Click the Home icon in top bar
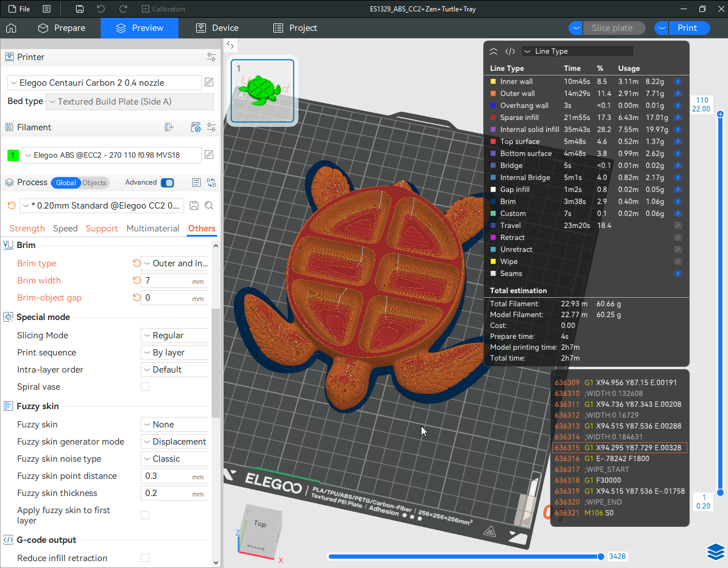Viewport: 728px width, 568px height. point(11,28)
